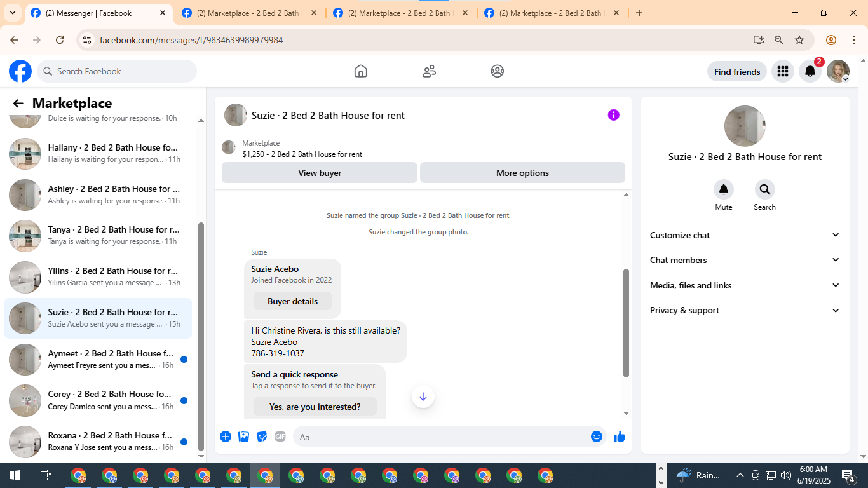Expand Chat members section

pyautogui.click(x=745, y=260)
